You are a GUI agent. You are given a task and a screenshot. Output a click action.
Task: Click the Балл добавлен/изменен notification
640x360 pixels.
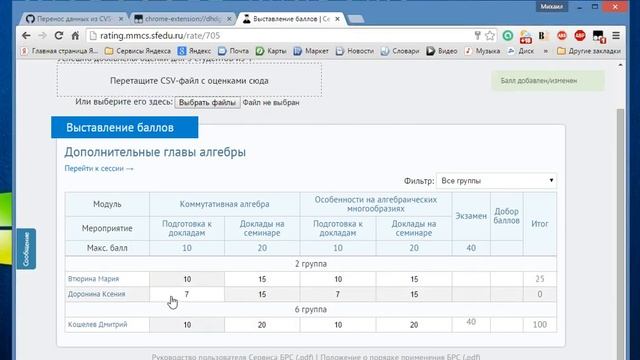[x=548, y=81]
